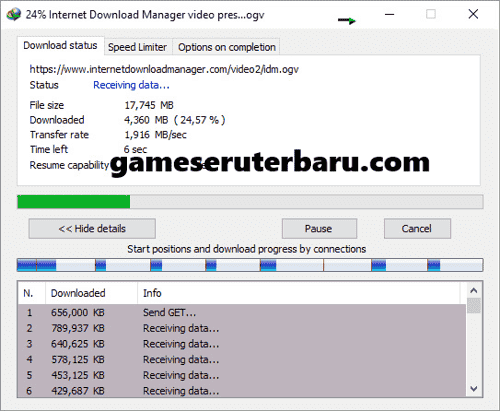This screenshot has width=500, height=411.
Task: Click the connections progress segment bar
Action: point(250,265)
